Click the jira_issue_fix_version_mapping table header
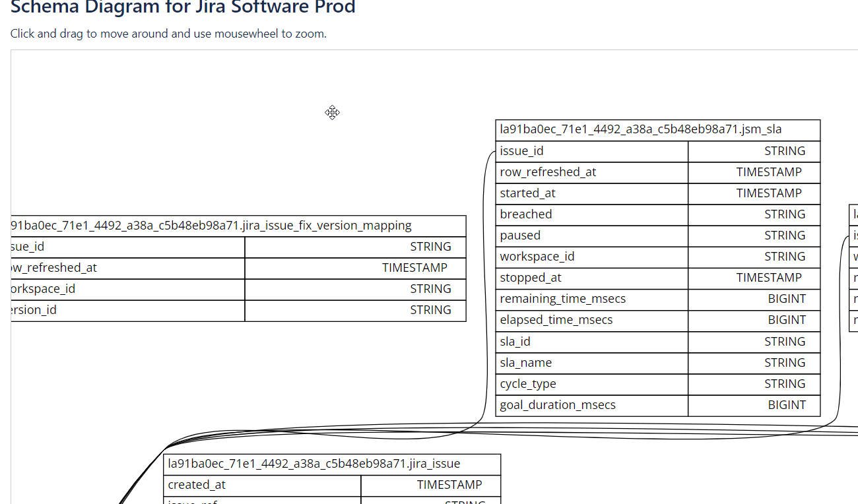Image resolution: width=858 pixels, height=504 pixels. tap(239, 226)
